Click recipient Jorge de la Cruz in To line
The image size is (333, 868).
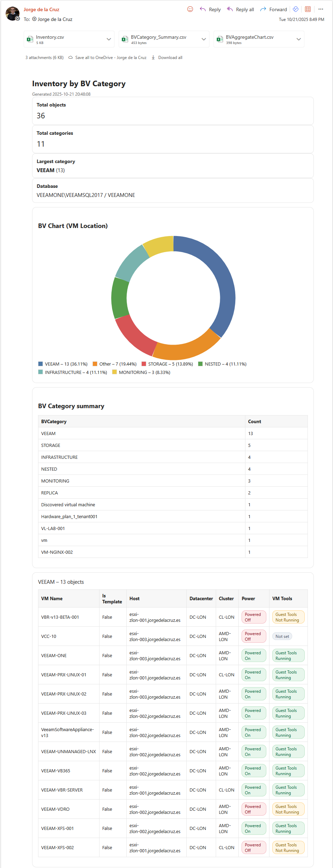55,19
